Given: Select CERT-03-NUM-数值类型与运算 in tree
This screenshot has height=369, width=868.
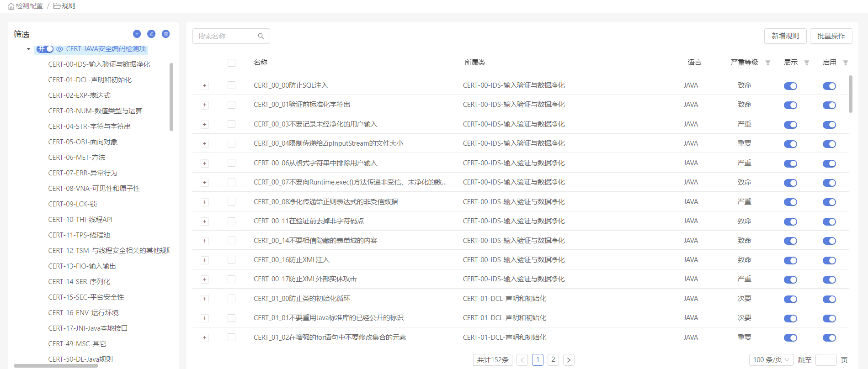Looking at the screenshot, I should [95, 111].
